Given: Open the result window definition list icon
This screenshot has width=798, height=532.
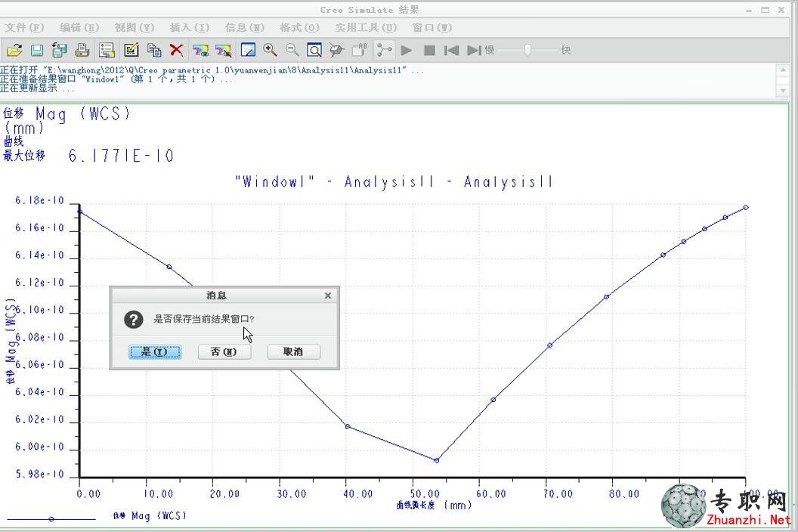Looking at the screenshot, I should pyautogui.click(x=107, y=50).
